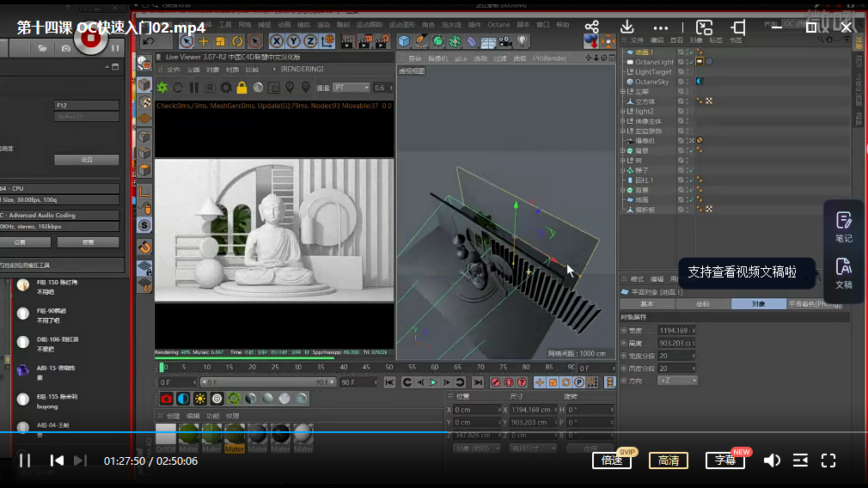This screenshot has width=868, height=488.
Task: Click the world coordinate system icon
Action: [x=327, y=41]
